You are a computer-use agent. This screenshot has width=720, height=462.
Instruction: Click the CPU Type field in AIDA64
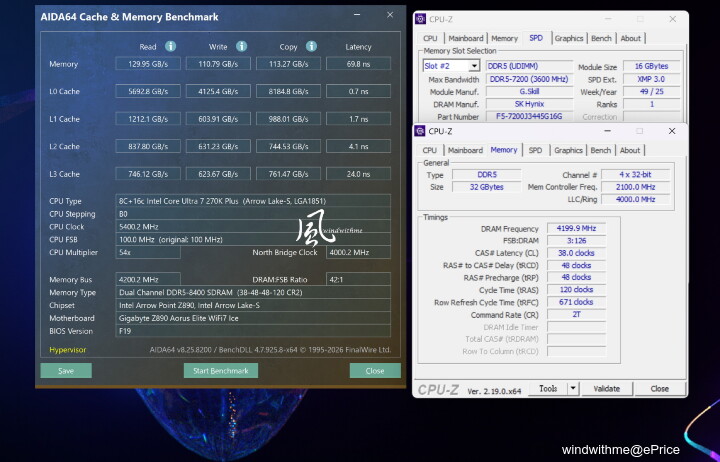(x=253, y=201)
